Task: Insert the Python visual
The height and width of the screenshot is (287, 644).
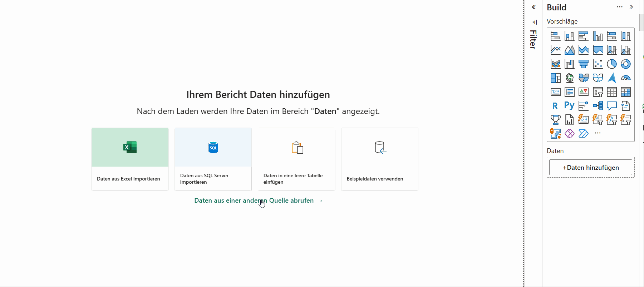Action: (x=569, y=106)
